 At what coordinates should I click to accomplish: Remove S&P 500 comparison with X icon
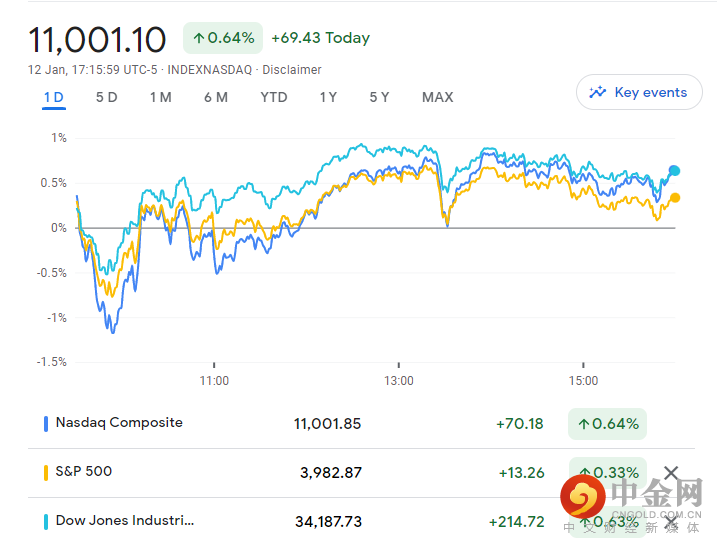point(671,473)
